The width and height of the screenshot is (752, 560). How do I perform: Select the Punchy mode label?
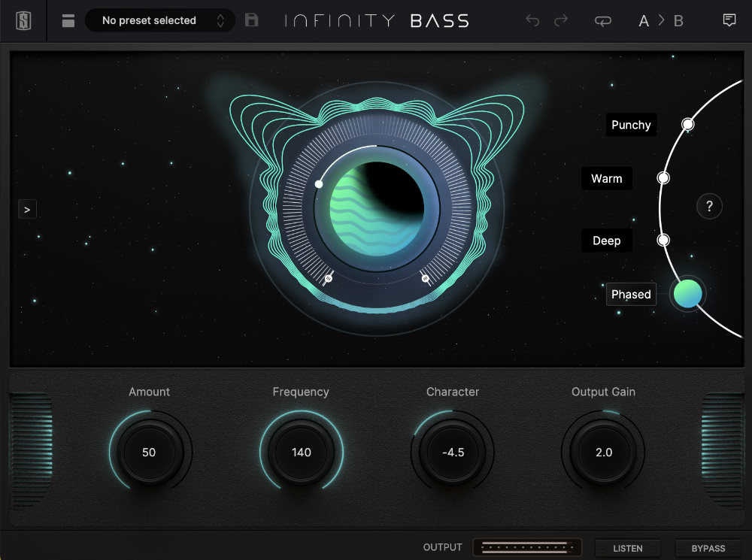coord(631,125)
